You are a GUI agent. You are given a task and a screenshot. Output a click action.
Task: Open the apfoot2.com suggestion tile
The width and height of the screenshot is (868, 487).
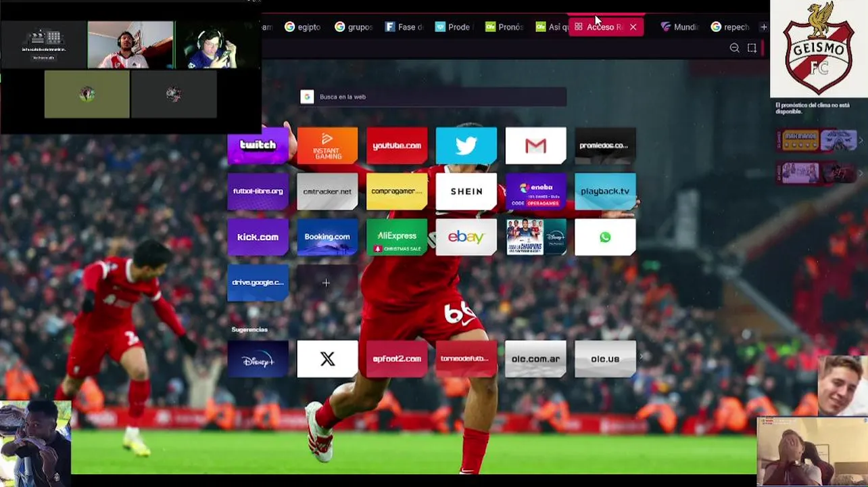click(x=397, y=358)
